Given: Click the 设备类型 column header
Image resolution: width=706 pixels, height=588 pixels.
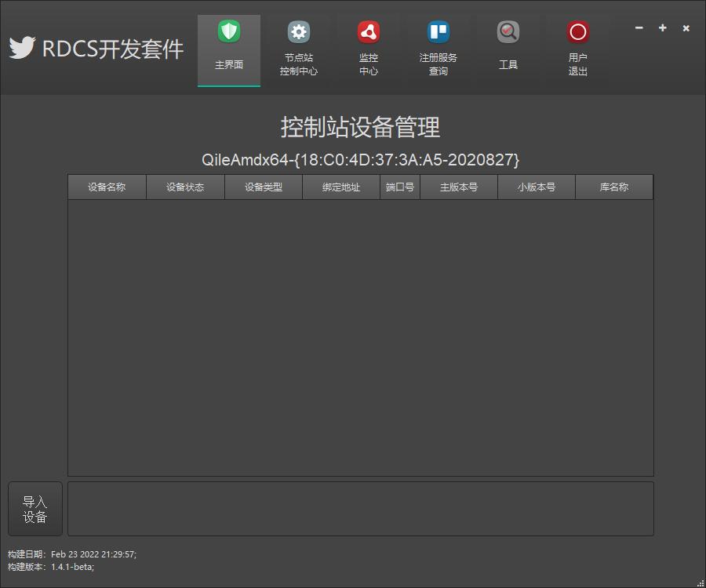Looking at the screenshot, I should coord(263,187).
